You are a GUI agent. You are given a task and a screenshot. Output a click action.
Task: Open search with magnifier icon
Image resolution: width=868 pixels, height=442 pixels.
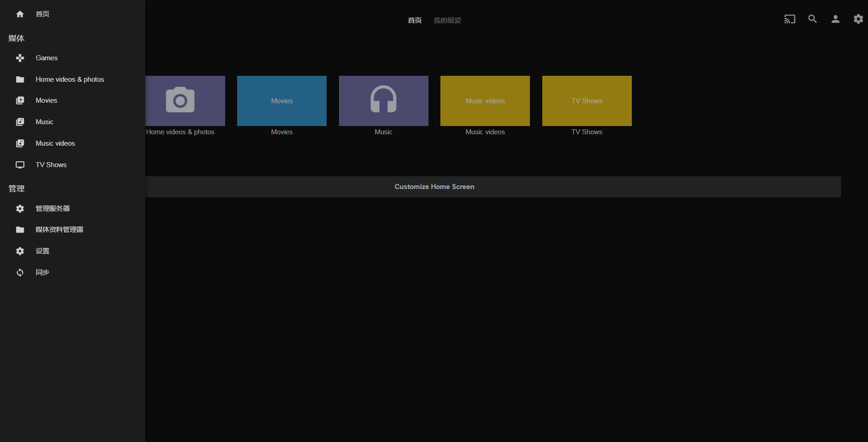813,19
